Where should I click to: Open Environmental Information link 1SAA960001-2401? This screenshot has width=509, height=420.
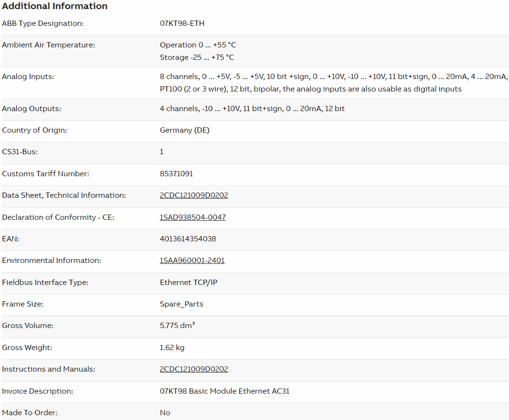click(192, 261)
